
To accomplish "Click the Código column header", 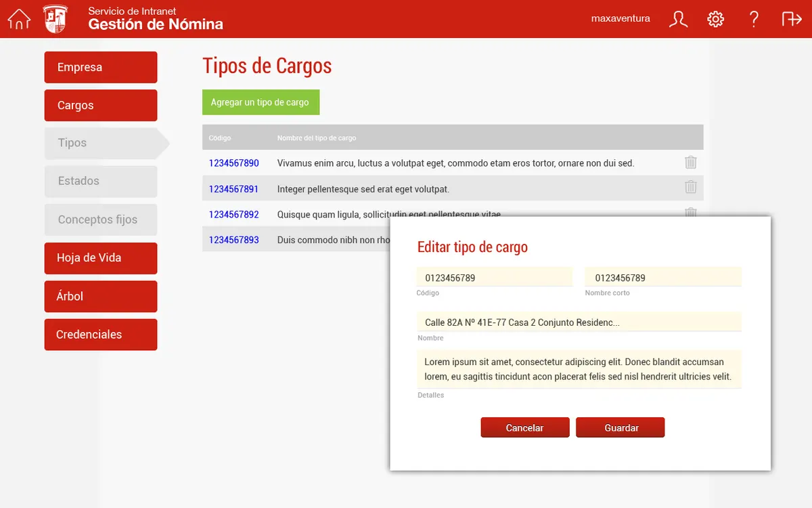I will click(220, 138).
